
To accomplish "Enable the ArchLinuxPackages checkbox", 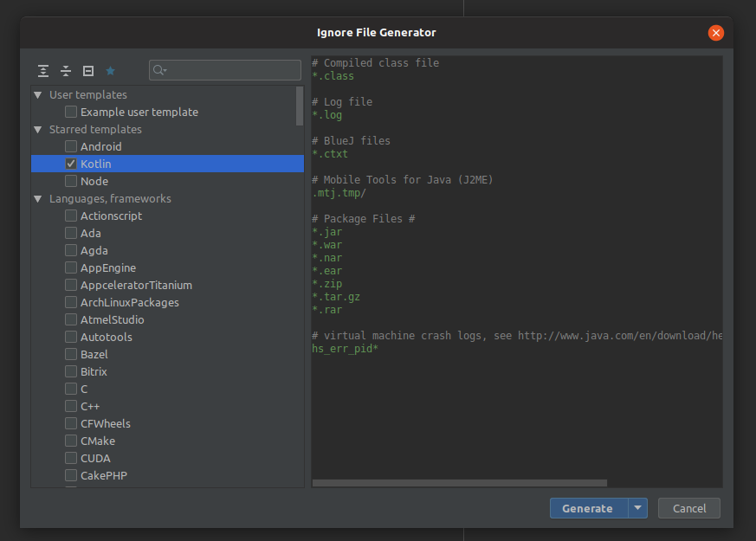I will point(71,303).
